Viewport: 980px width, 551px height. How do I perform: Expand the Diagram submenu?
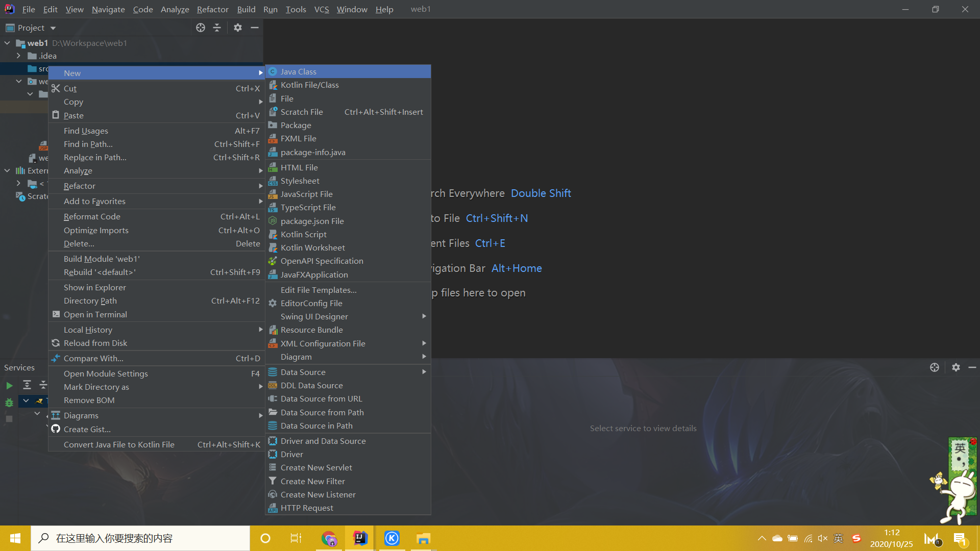tap(348, 357)
